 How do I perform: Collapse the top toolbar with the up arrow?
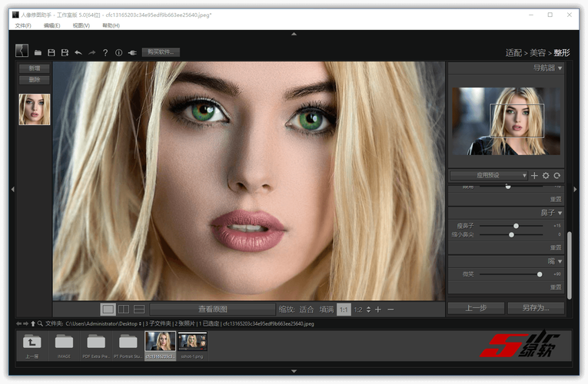pyautogui.click(x=294, y=34)
